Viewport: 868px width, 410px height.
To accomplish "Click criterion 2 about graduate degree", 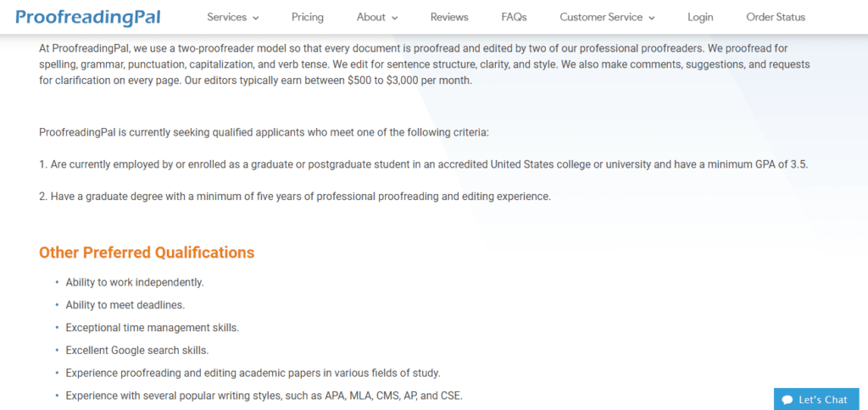I will pyautogui.click(x=295, y=197).
